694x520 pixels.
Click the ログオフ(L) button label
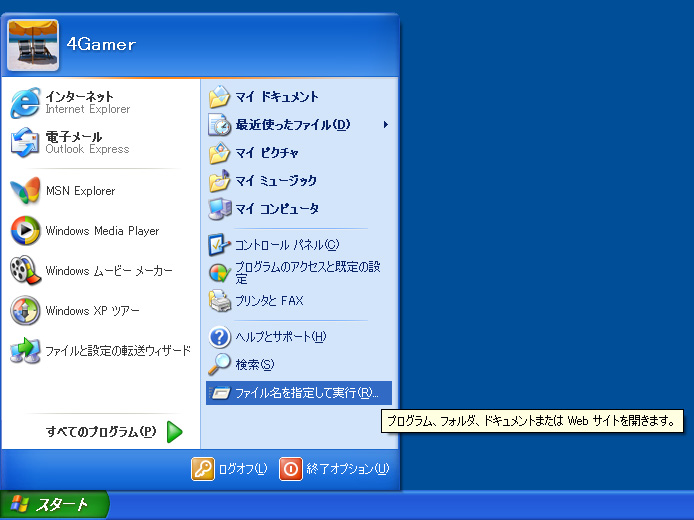243,469
